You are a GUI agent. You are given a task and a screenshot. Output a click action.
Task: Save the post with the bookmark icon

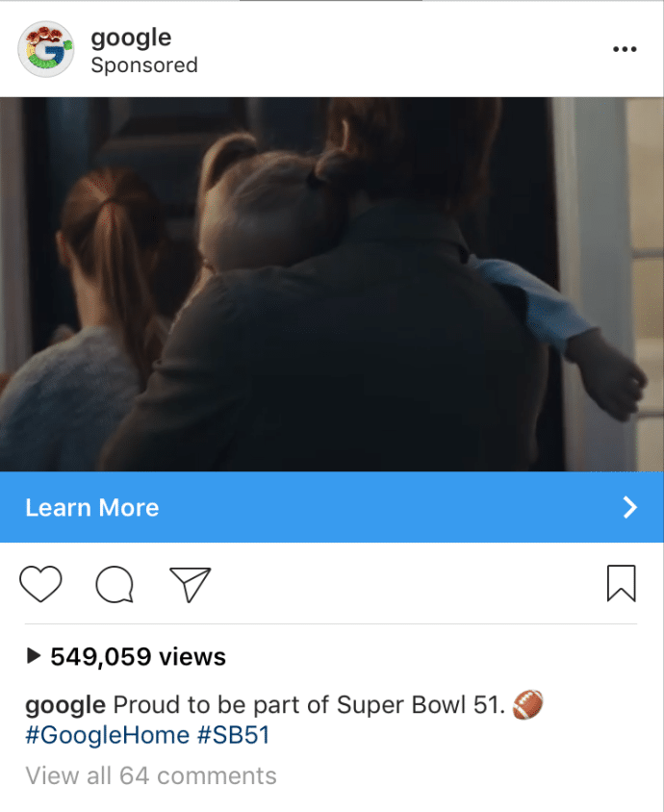(621, 584)
